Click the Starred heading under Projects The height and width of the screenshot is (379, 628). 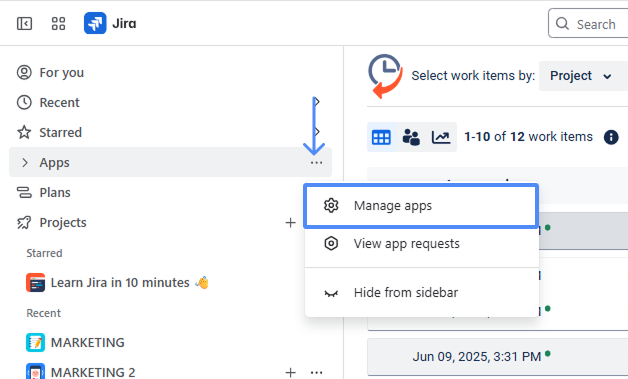(x=44, y=253)
